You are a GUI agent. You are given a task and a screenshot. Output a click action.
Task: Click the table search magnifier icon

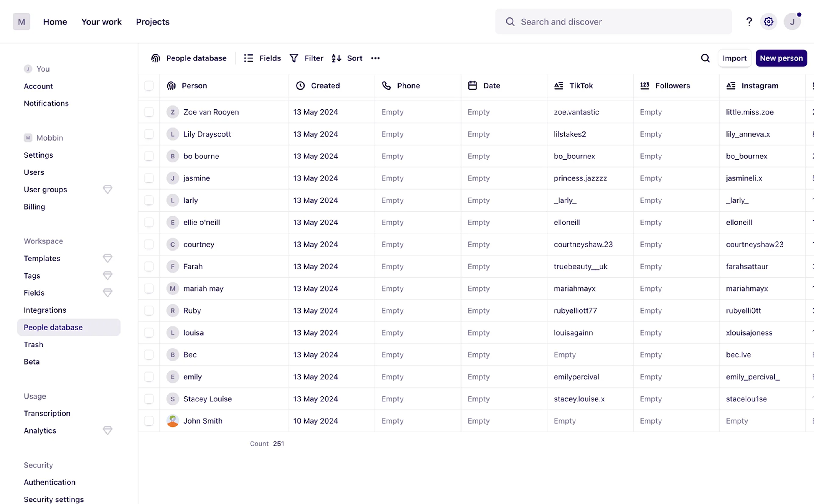(705, 58)
